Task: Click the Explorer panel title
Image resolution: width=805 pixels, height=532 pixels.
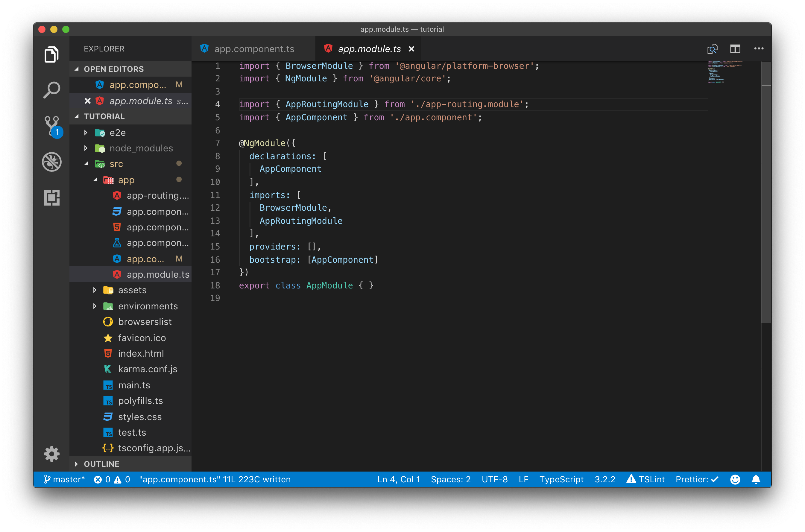Action: pyautogui.click(x=104, y=49)
